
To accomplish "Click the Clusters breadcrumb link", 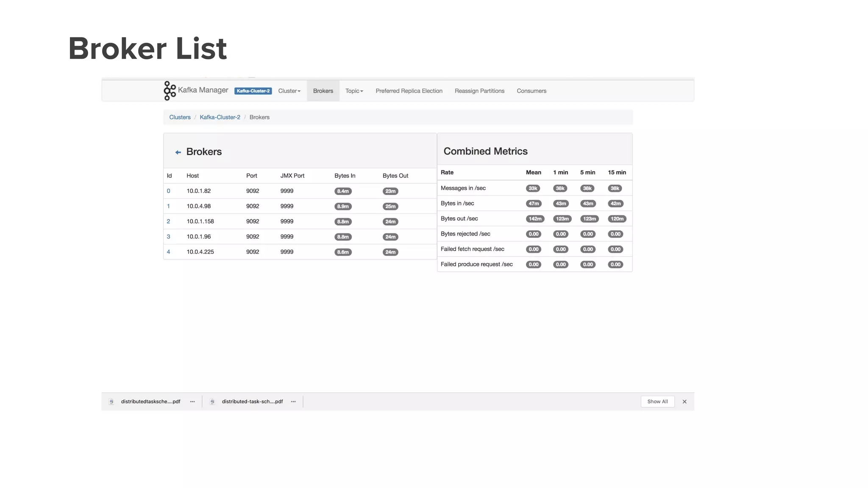I will click(x=180, y=117).
